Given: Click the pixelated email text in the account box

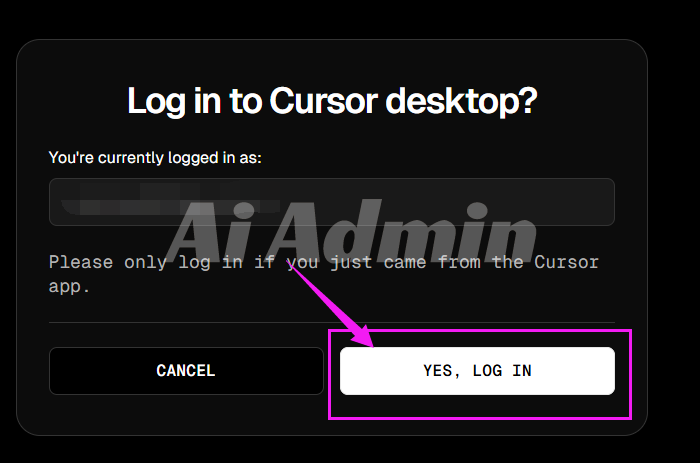Looking at the screenshot, I should (x=170, y=199).
